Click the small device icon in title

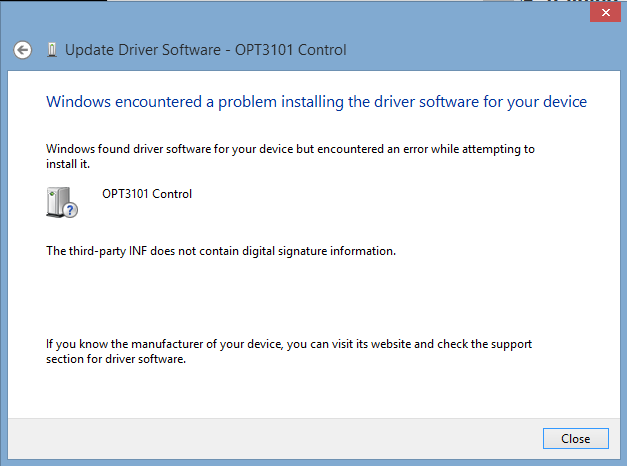click(51, 50)
